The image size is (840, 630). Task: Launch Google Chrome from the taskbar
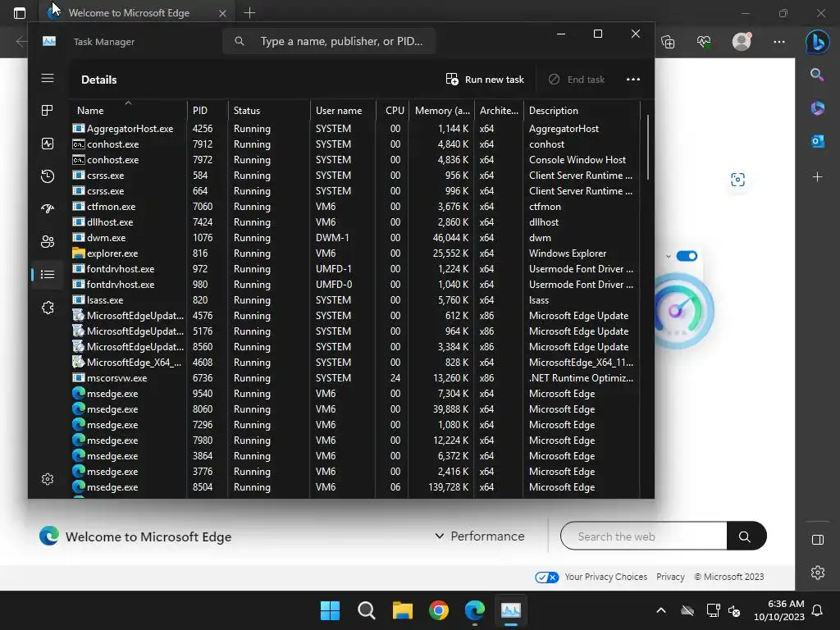click(x=439, y=610)
